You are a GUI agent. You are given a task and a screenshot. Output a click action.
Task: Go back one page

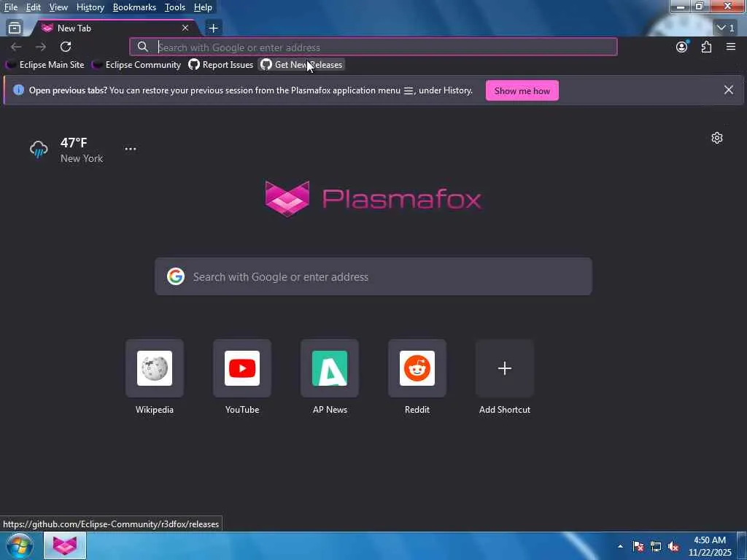click(16, 47)
